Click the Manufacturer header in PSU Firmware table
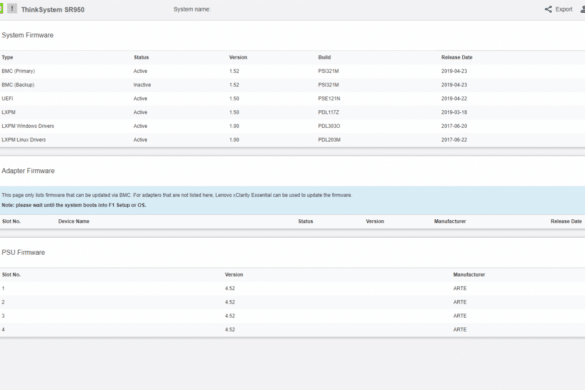The height and width of the screenshot is (390, 585). click(469, 275)
